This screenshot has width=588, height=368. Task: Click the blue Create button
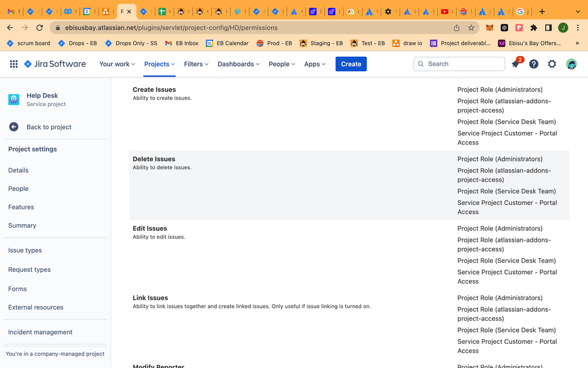[351, 64]
